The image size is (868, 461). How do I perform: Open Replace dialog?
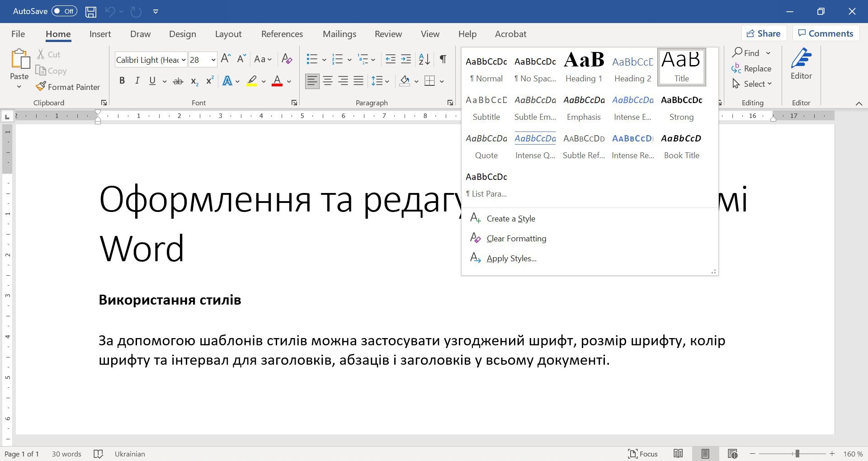coord(757,68)
